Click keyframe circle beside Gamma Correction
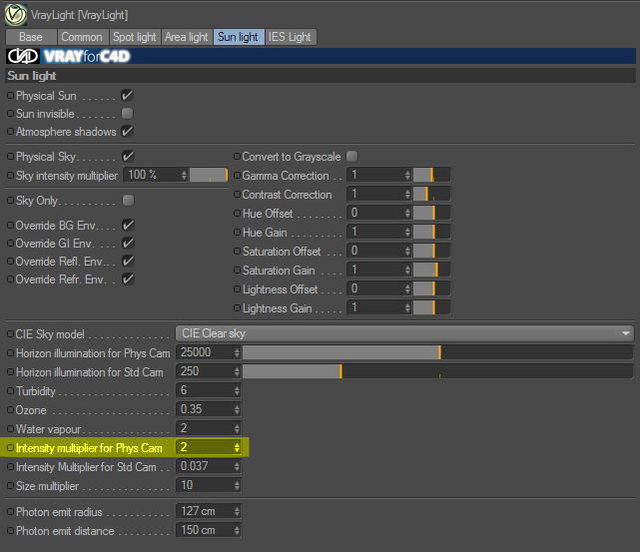This screenshot has height=552, width=640. [x=237, y=176]
